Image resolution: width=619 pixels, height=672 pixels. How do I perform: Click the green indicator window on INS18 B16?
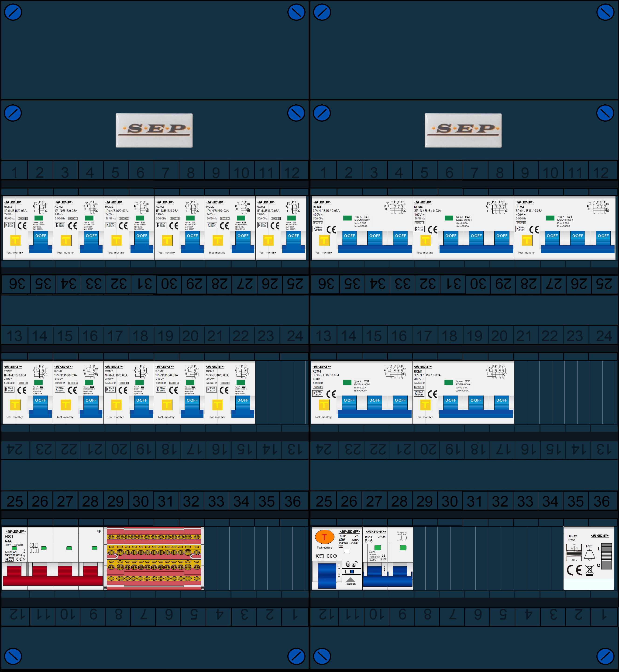(378, 548)
